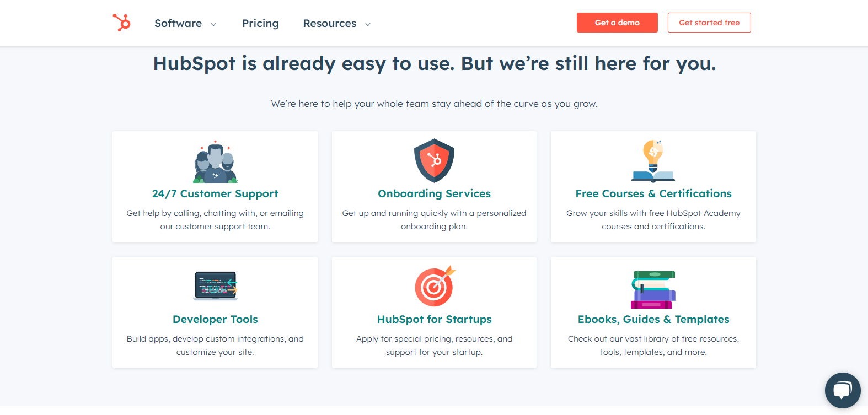Open the Onboarding Services link

434,193
